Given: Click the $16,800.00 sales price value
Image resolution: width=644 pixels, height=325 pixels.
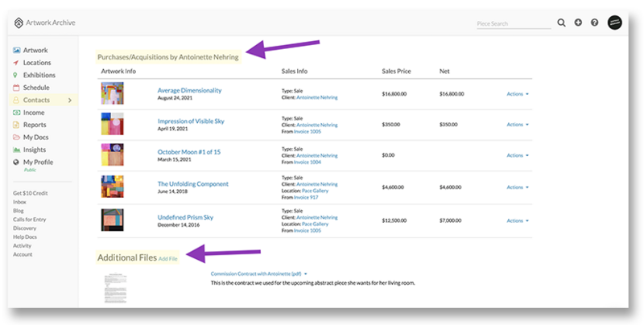Looking at the screenshot, I should [x=394, y=94].
